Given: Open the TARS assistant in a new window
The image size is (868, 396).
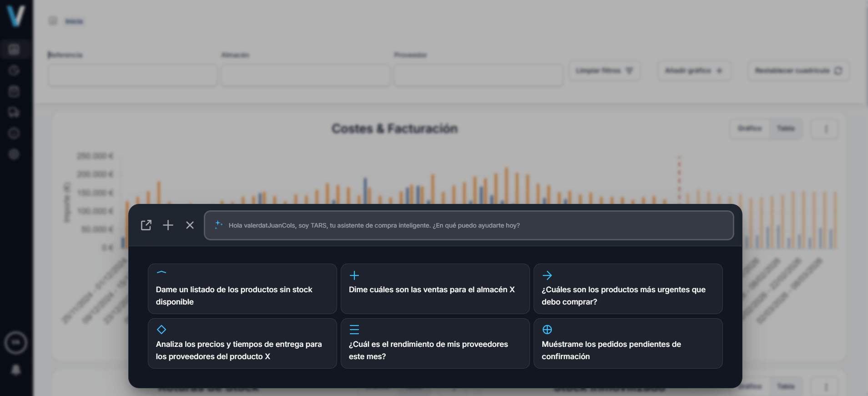Looking at the screenshot, I should click(146, 225).
